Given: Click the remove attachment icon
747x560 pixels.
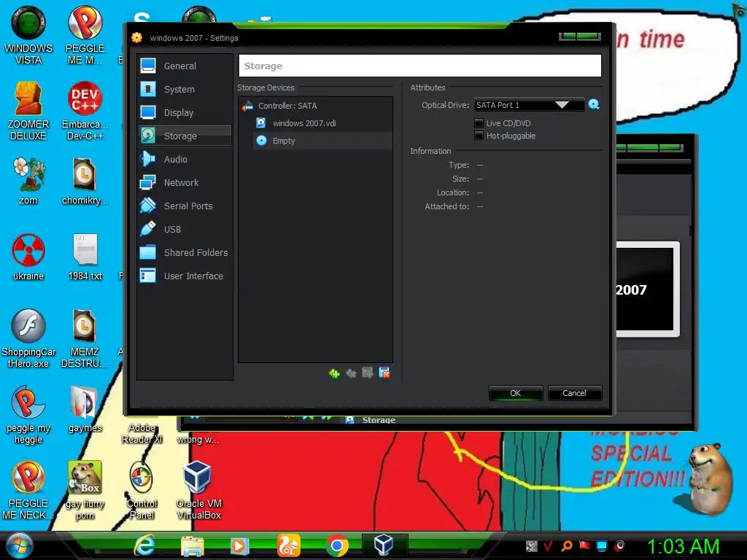Looking at the screenshot, I should pyautogui.click(x=384, y=373).
